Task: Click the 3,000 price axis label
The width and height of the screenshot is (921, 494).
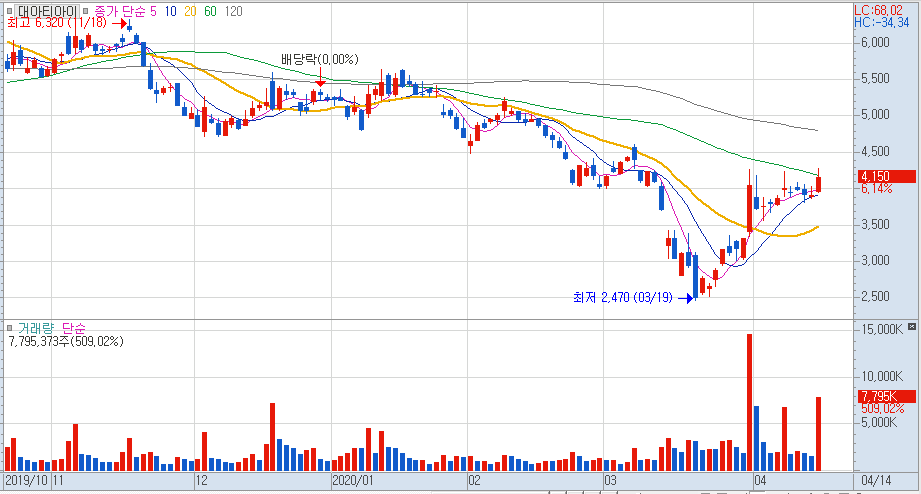Action: tap(875, 260)
